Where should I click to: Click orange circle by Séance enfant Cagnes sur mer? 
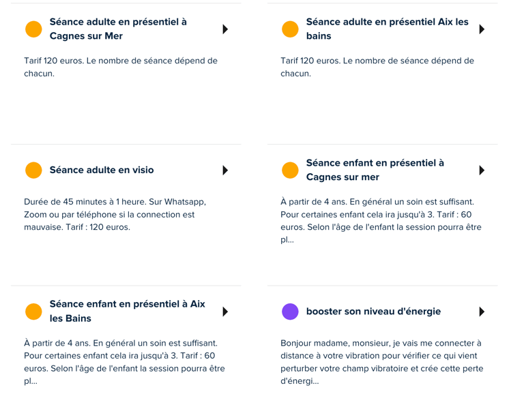click(290, 170)
